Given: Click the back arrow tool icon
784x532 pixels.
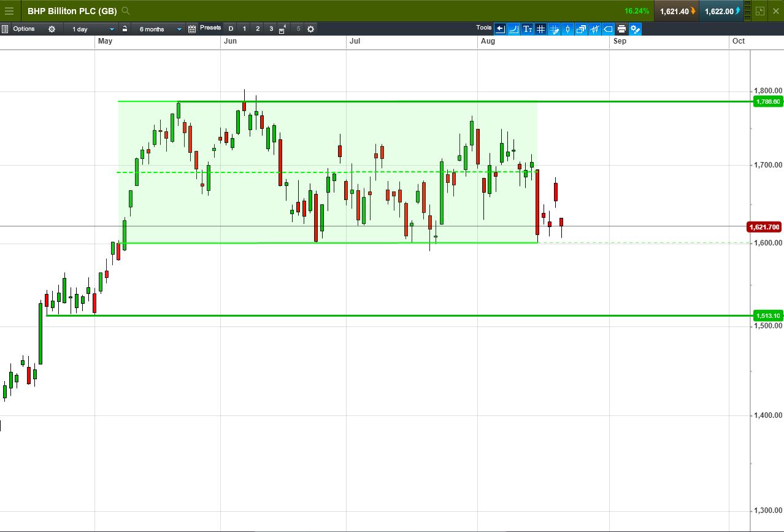Looking at the screenshot, I should pos(500,29).
